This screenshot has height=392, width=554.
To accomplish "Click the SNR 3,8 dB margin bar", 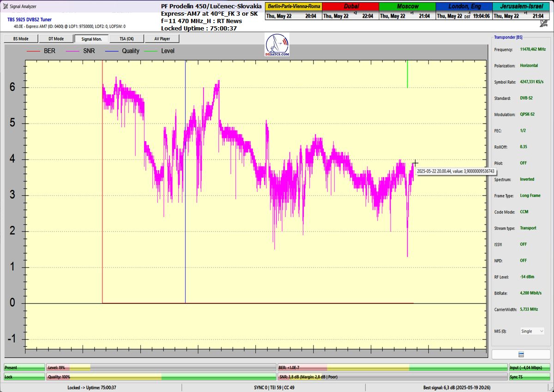I will [x=392, y=377].
